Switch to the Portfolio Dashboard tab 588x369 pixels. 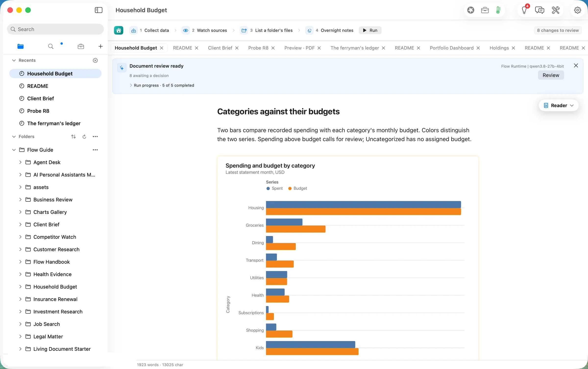click(x=452, y=48)
